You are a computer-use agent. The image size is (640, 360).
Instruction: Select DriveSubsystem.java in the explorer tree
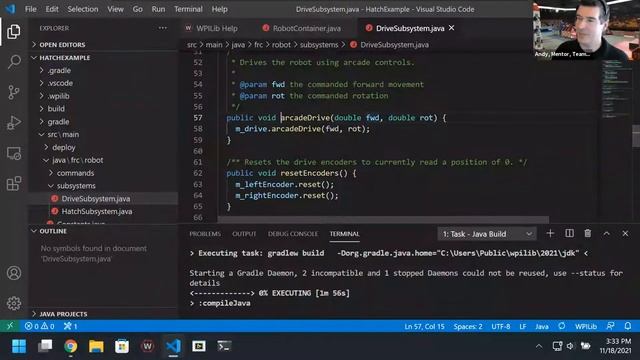(x=96, y=198)
